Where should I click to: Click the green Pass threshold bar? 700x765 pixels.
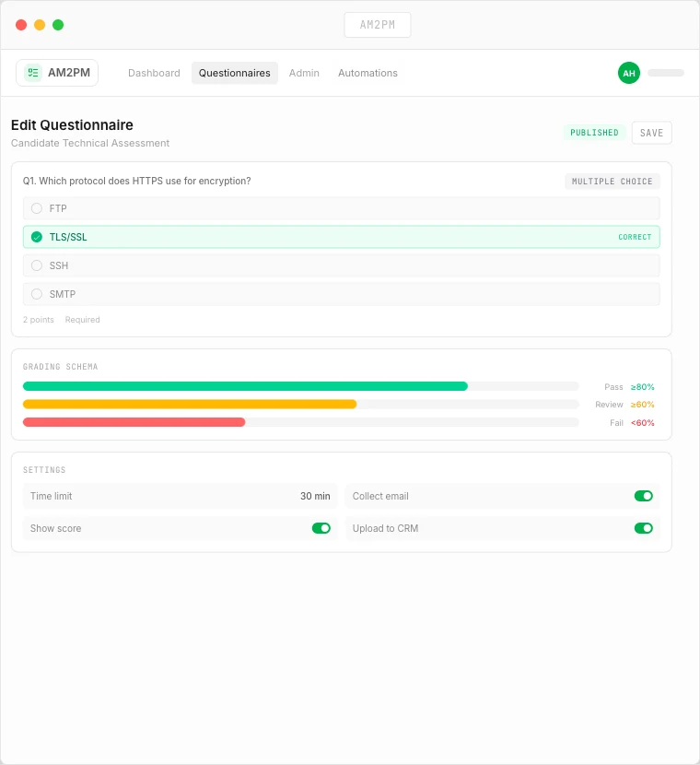click(245, 386)
